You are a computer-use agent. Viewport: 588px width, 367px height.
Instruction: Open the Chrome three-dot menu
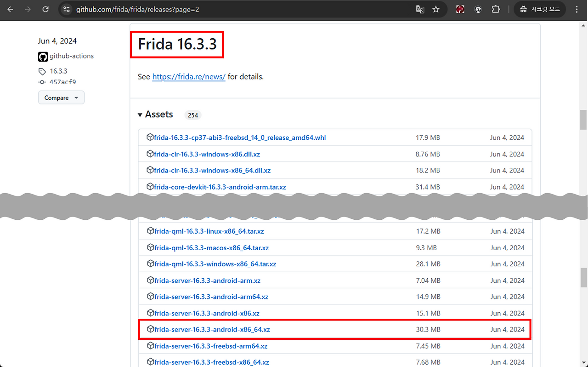[x=577, y=9]
